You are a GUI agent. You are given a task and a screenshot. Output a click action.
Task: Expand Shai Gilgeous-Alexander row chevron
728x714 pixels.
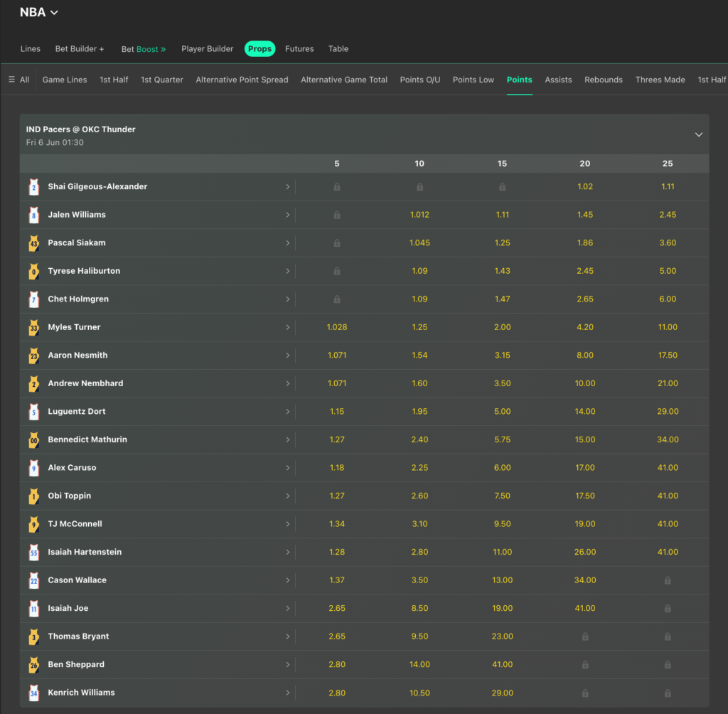tap(288, 187)
